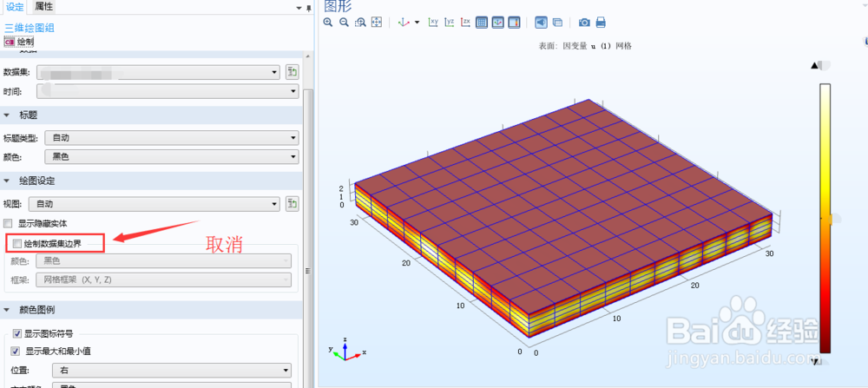
Task: Open the 时间 dropdown
Action: tap(168, 91)
